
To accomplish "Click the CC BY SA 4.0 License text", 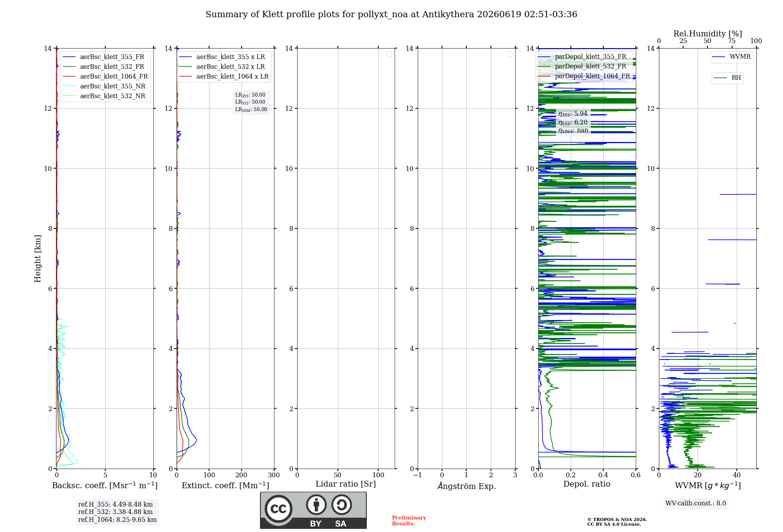I will click(614, 524).
